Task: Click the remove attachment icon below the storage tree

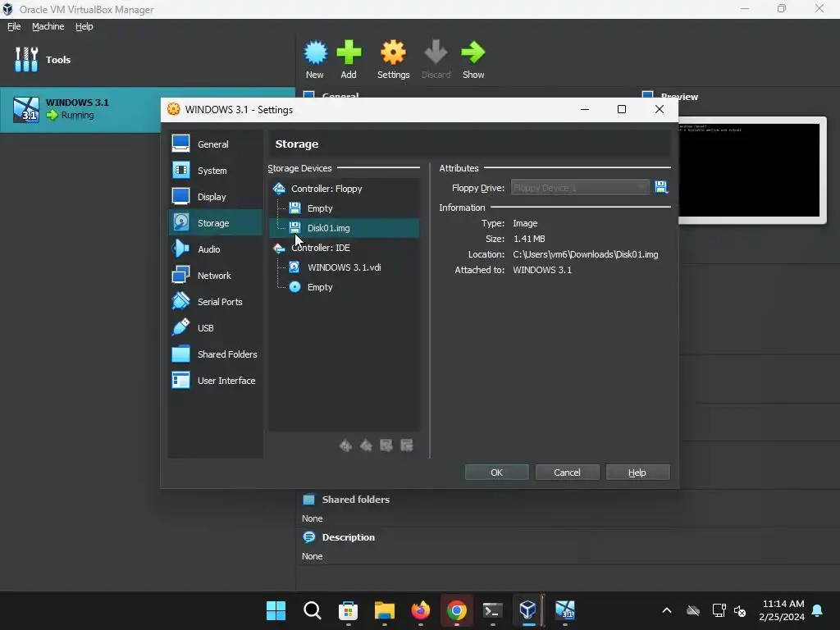Action: pos(407,445)
